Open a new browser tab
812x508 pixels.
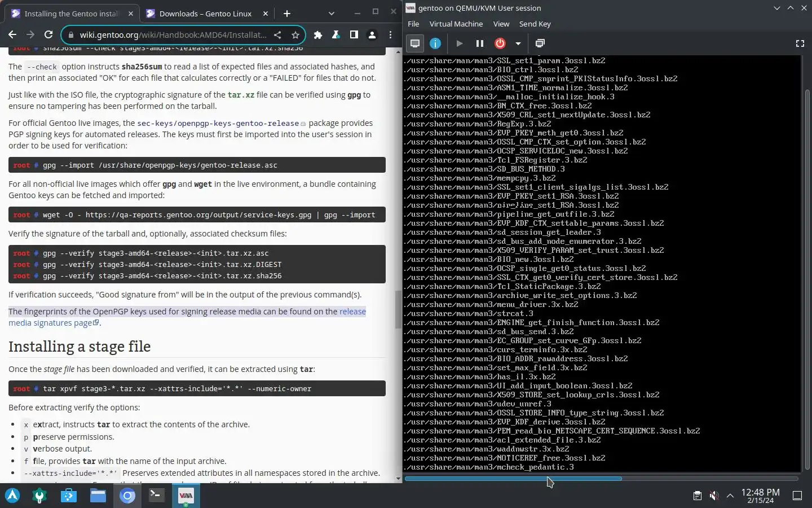coord(286,14)
